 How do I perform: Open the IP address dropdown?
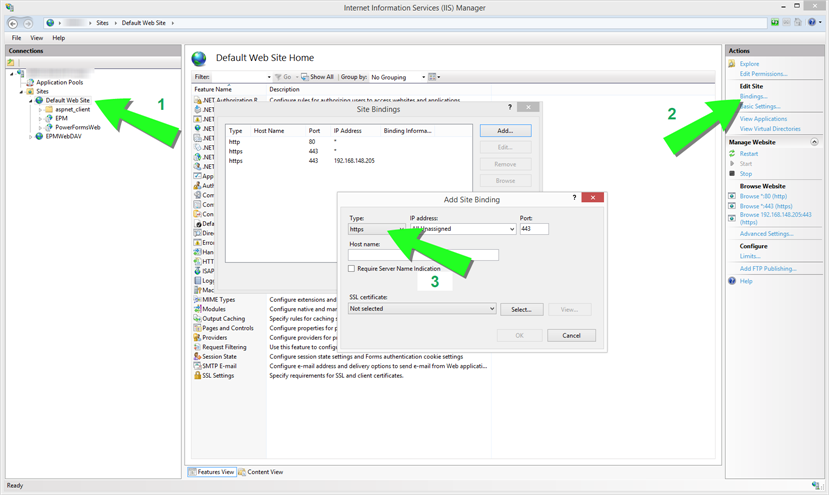[x=511, y=229]
